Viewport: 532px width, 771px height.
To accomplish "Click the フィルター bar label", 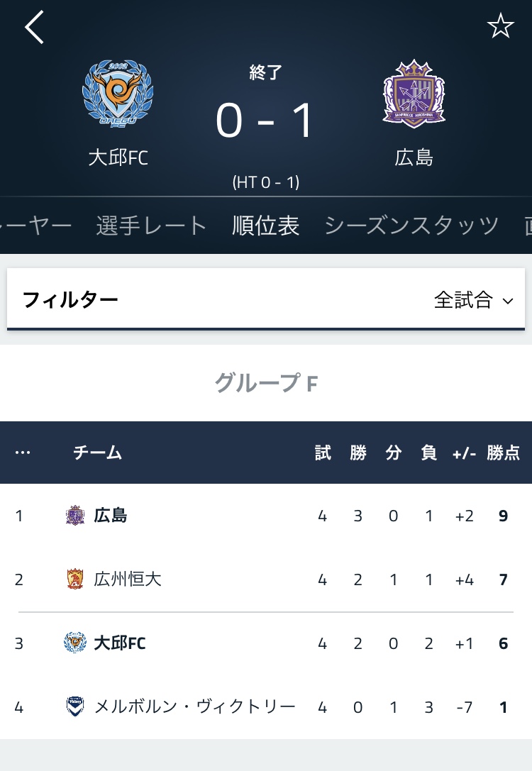I will pos(70,300).
